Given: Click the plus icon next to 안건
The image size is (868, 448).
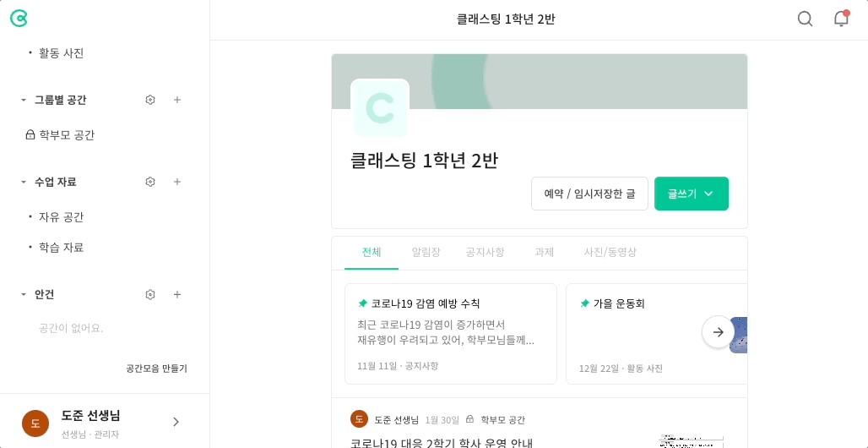Looking at the screenshot, I should click(177, 294).
